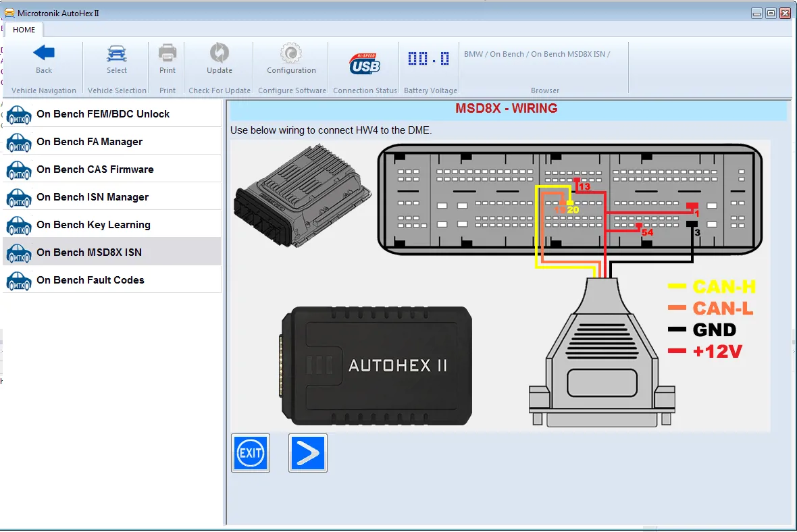The width and height of the screenshot is (797, 532).
Task: Click pin 20 label on connector diagram
Action: tap(573, 209)
